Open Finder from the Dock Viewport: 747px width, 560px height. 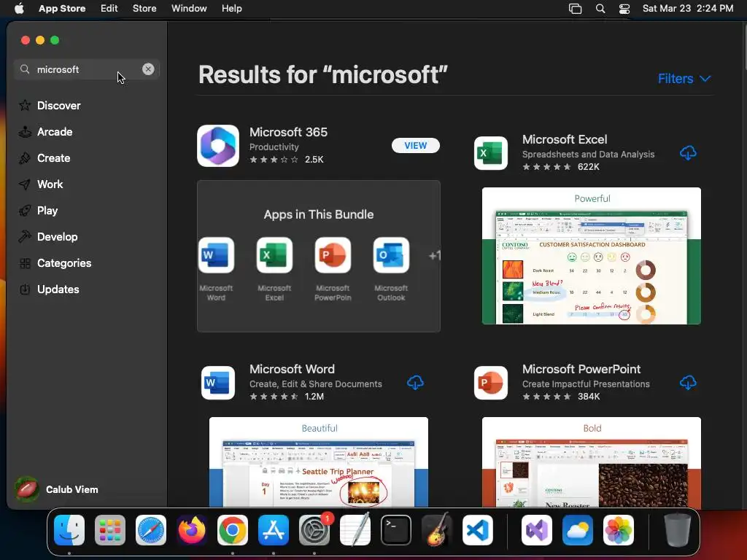click(69, 530)
